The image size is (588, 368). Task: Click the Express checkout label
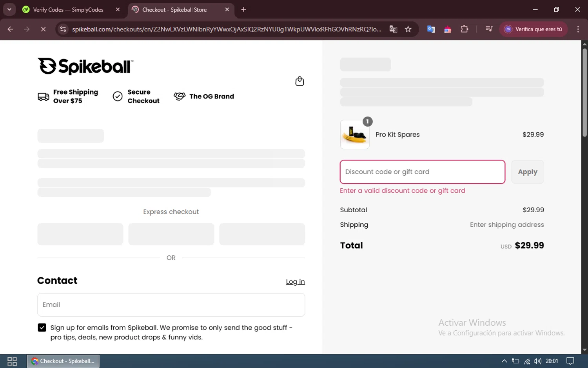171,212
